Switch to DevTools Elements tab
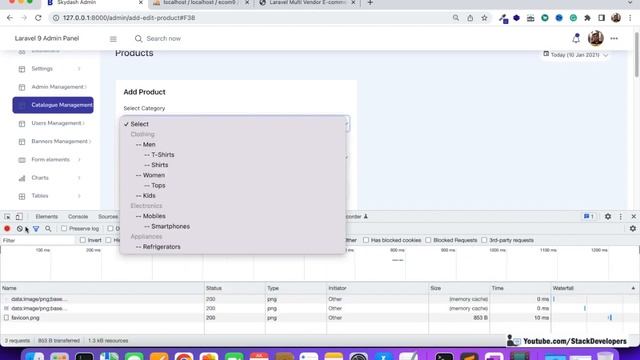Viewport: 640px width, 360px height. pos(47,217)
